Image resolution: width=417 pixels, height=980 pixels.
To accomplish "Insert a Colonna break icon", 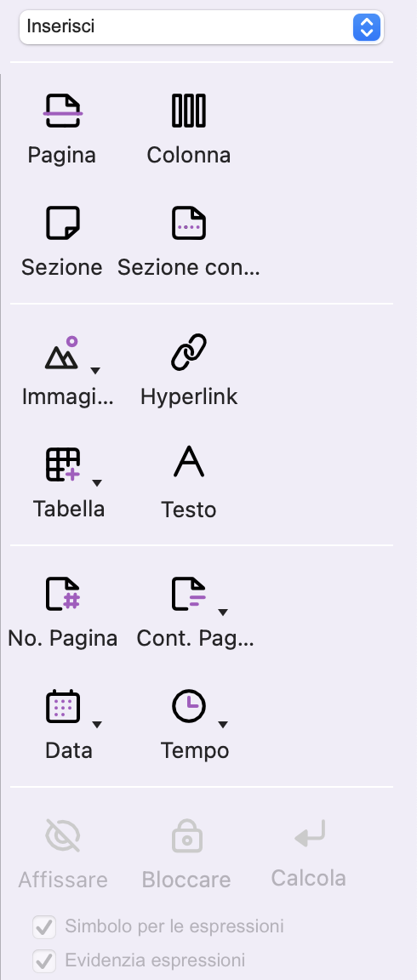I will (x=189, y=111).
